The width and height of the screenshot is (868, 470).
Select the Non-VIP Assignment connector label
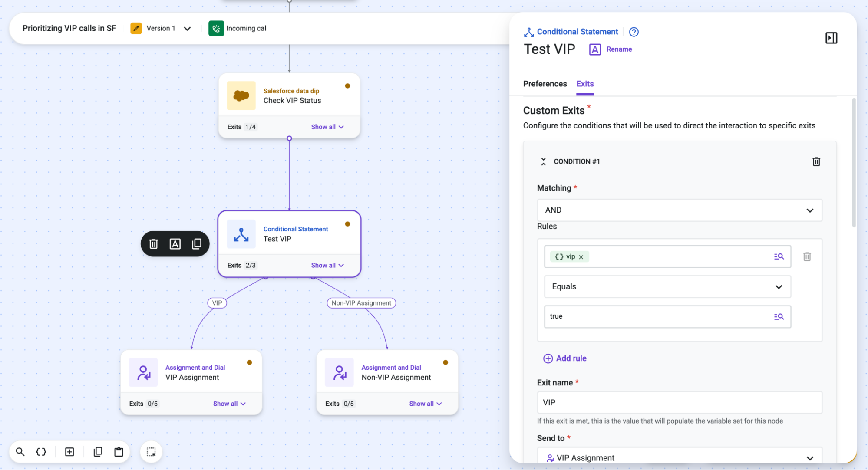(361, 303)
